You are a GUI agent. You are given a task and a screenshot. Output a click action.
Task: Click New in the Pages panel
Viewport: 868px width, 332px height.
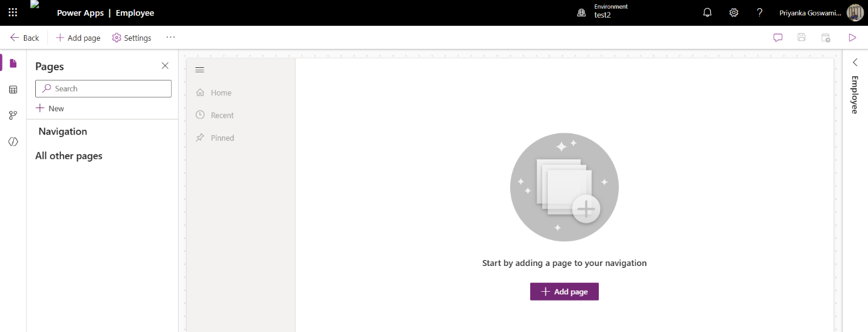click(x=50, y=108)
